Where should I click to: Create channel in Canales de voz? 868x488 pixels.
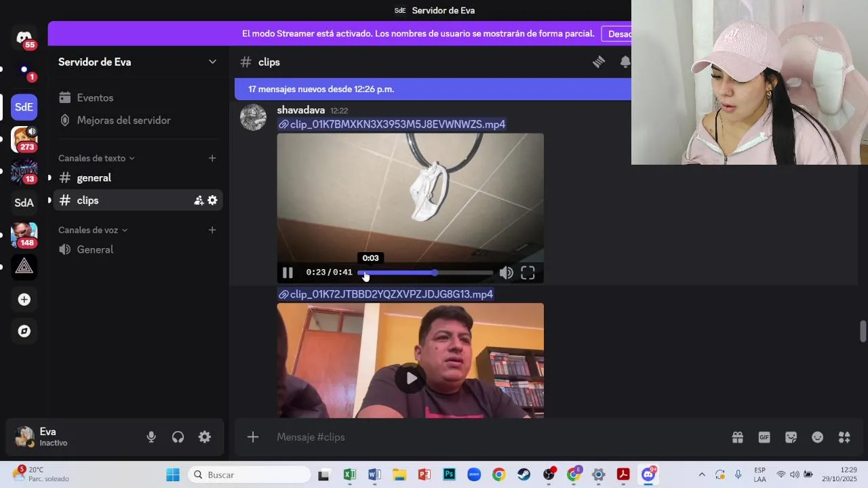pos(212,230)
